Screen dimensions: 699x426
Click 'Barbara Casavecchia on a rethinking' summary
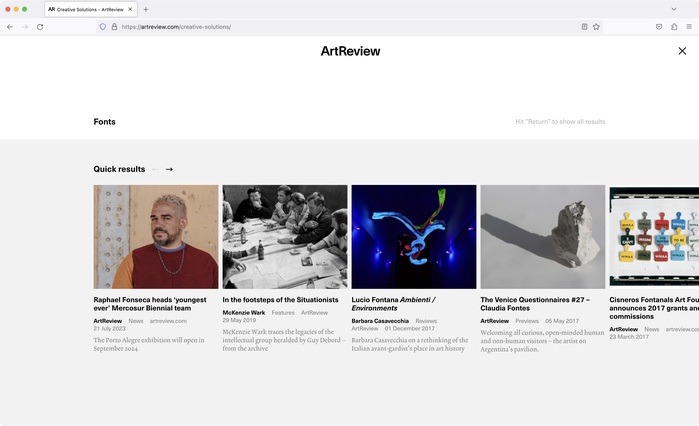tap(410, 344)
